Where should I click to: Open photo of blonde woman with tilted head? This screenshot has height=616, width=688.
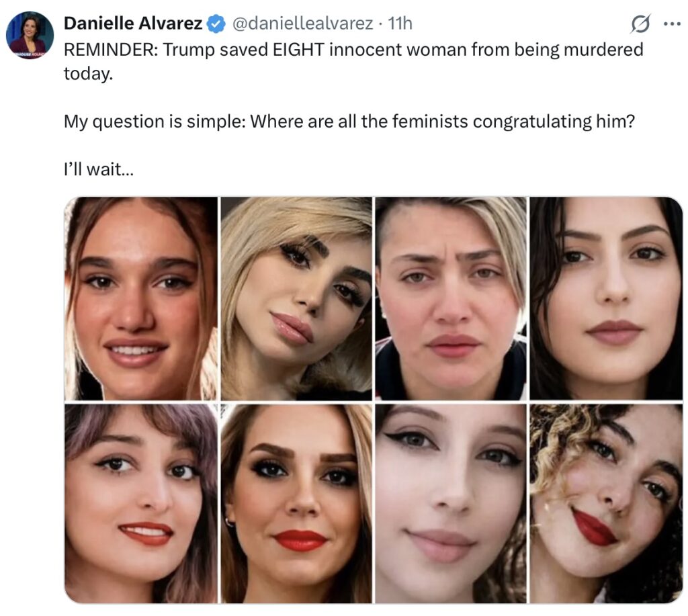point(296,298)
